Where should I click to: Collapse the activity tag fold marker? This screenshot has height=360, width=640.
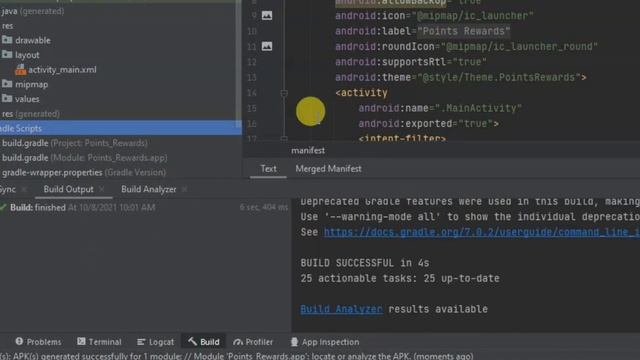click(284, 93)
